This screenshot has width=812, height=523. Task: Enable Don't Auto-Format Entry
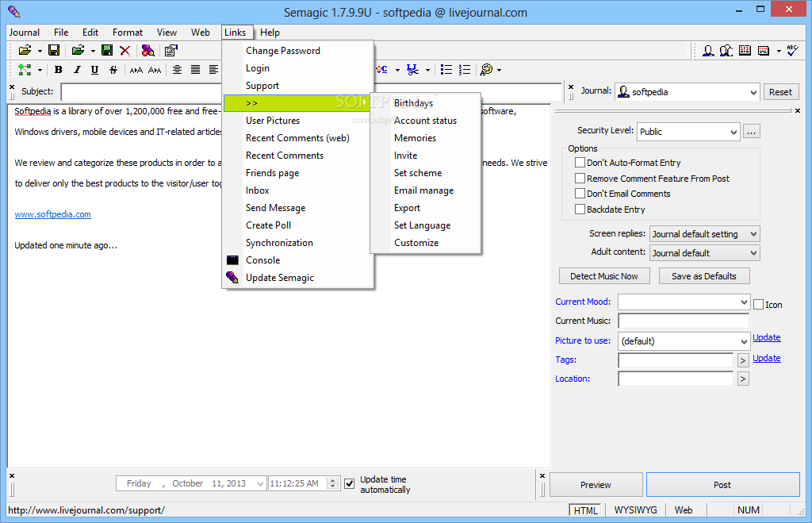(x=580, y=162)
